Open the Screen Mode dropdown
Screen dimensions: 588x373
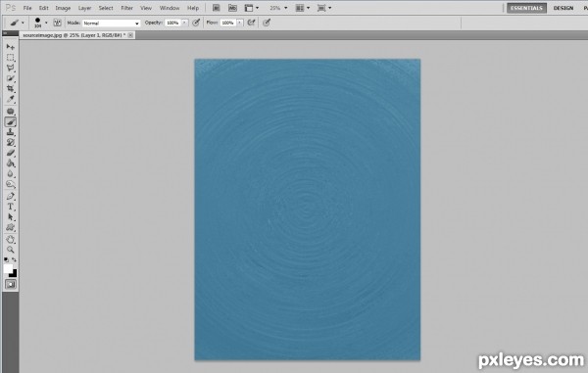coord(324,8)
